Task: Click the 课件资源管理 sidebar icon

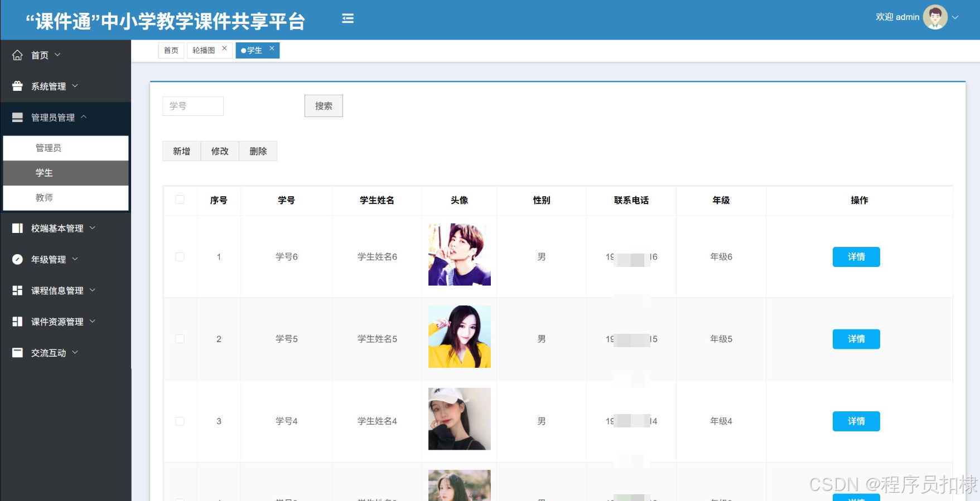Action: coord(17,322)
